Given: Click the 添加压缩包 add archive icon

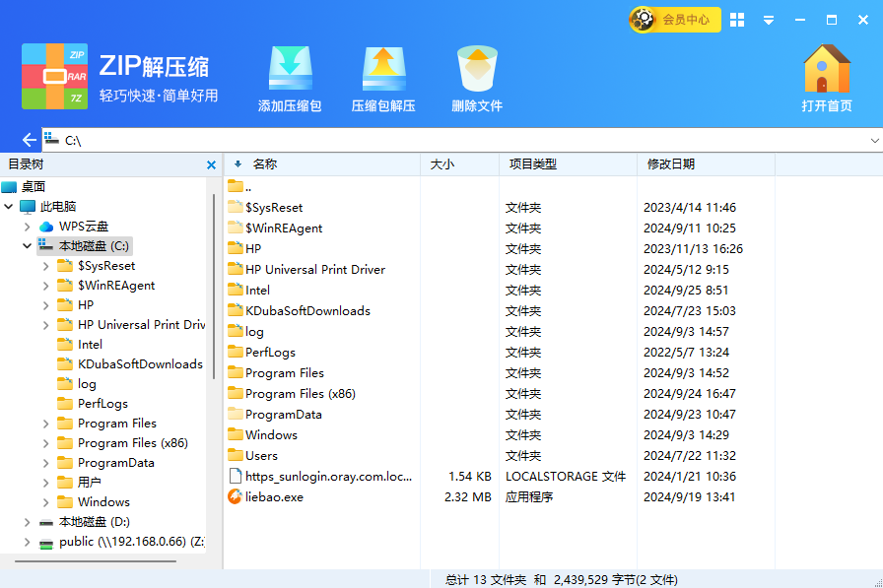Looking at the screenshot, I should pyautogui.click(x=290, y=70).
